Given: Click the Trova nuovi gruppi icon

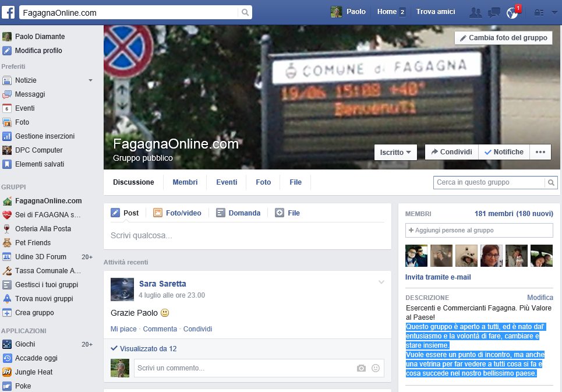Looking at the screenshot, I should pyautogui.click(x=7, y=298).
